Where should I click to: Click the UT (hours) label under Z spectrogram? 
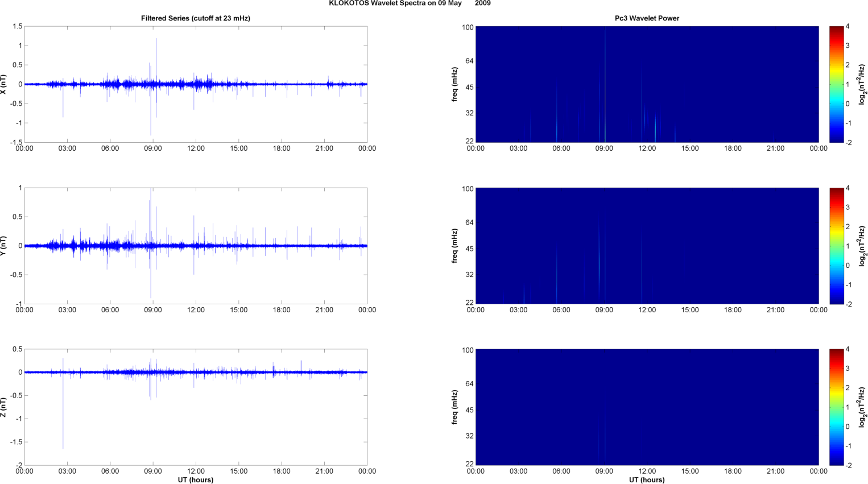pos(647,480)
